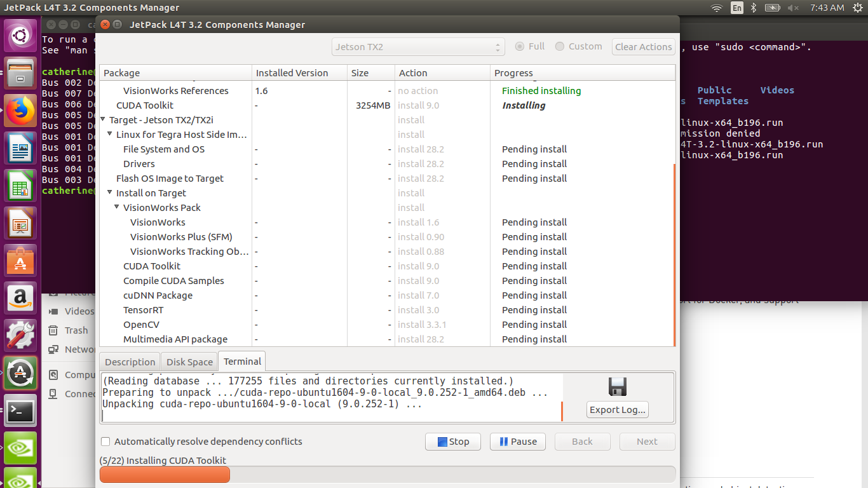Open the Wi-Fi network indicator
Image resolution: width=868 pixels, height=488 pixels.
(717, 8)
